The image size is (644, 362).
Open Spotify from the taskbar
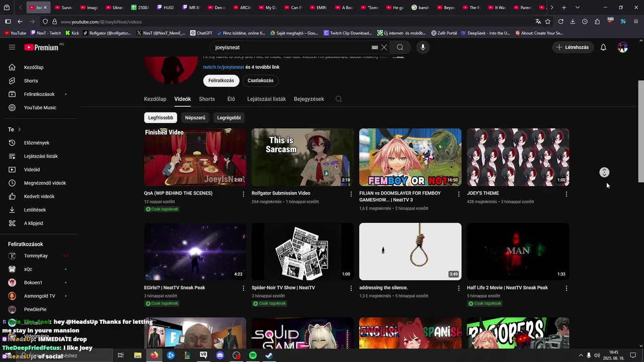(253, 355)
